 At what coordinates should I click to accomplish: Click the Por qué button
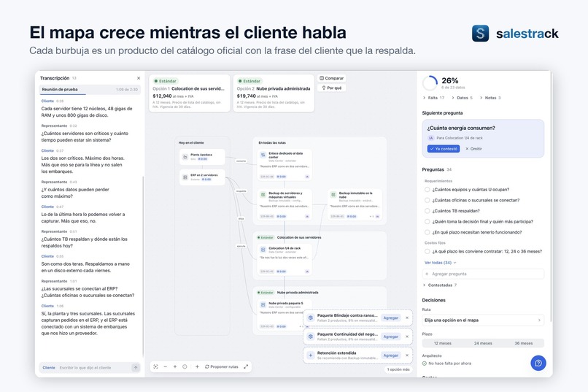click(x=332, y=88)
